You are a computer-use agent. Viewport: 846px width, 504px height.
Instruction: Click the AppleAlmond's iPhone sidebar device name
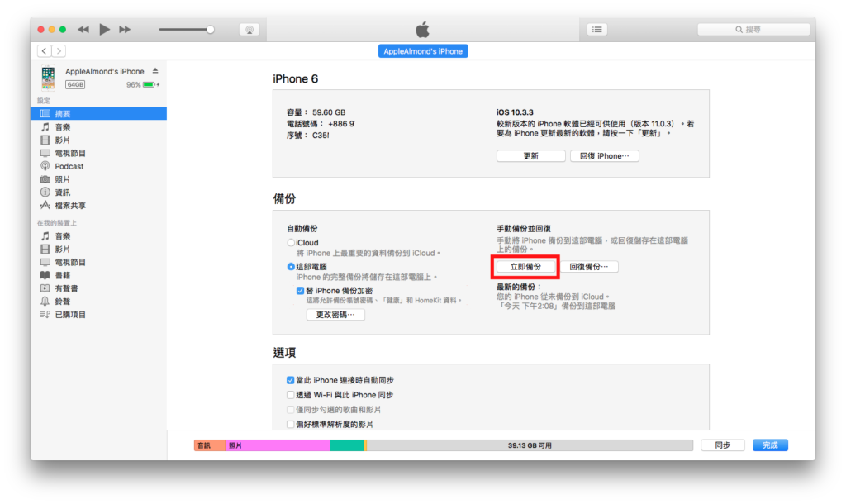105,71
